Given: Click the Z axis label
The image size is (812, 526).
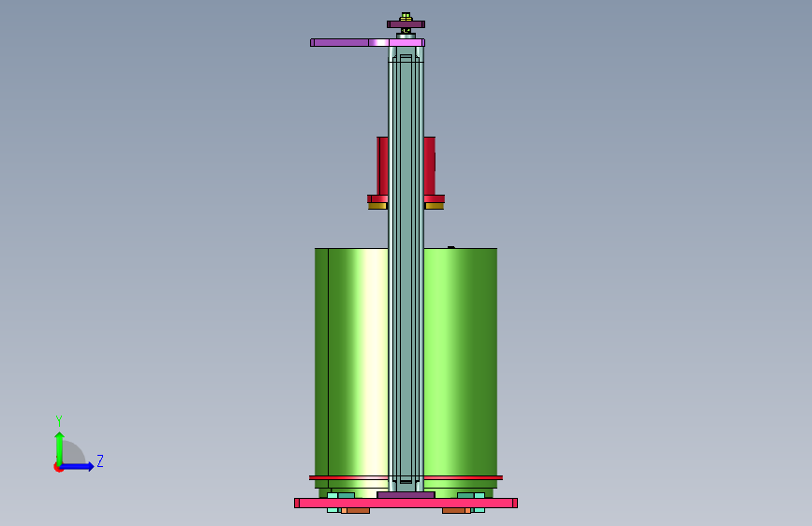Looking at the screenshot, I should pos(100,460).
